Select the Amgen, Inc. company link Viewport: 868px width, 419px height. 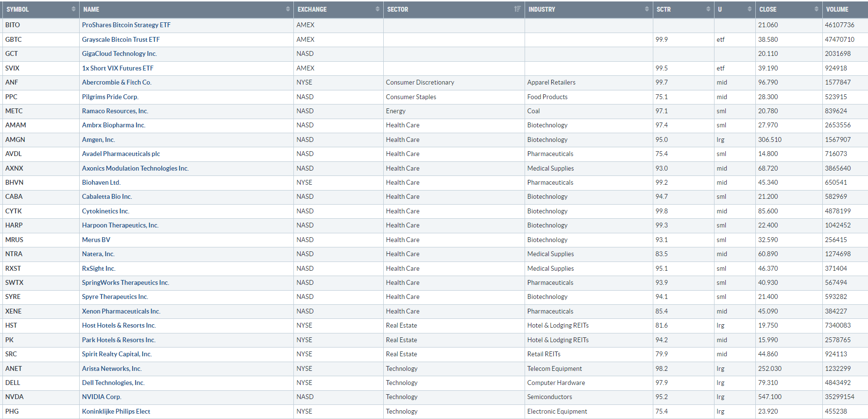point(98,140)
